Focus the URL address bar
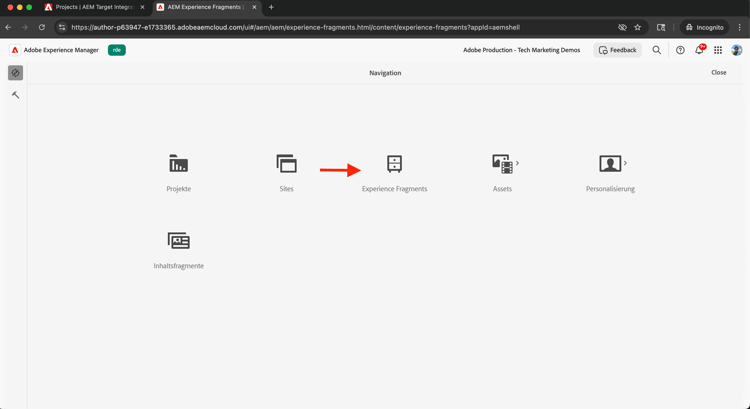 (295, 27)
